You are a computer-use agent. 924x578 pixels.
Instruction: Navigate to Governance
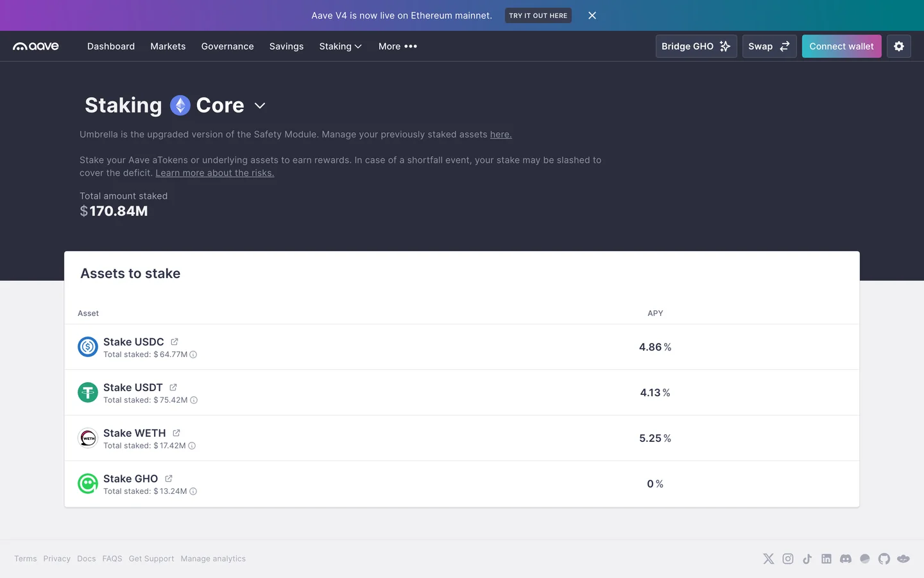(227, 46)
